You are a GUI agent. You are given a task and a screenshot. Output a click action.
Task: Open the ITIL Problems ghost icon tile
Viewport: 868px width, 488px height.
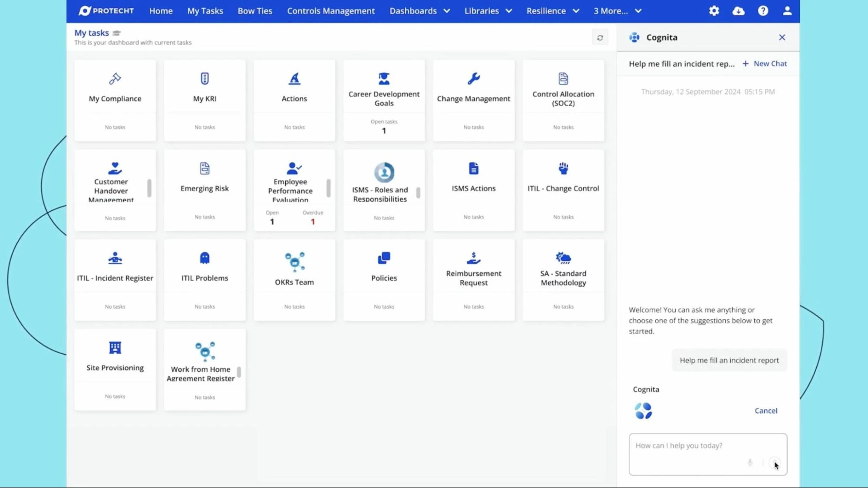click(205, 258)
